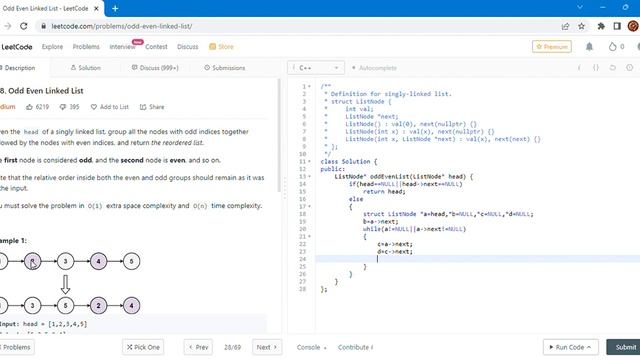Go to the Next problem
Viewport: 640px width, 360px height.
[x=267, y=347]
